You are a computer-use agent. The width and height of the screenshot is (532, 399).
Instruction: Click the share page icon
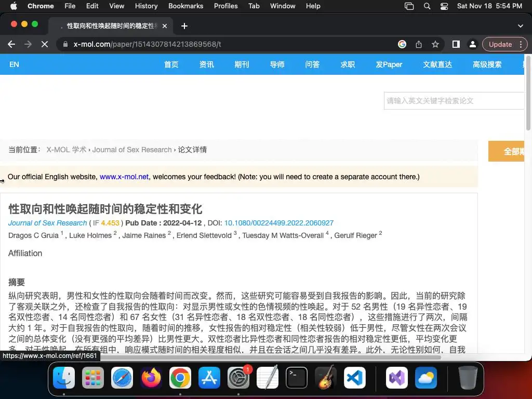[419, 45]
